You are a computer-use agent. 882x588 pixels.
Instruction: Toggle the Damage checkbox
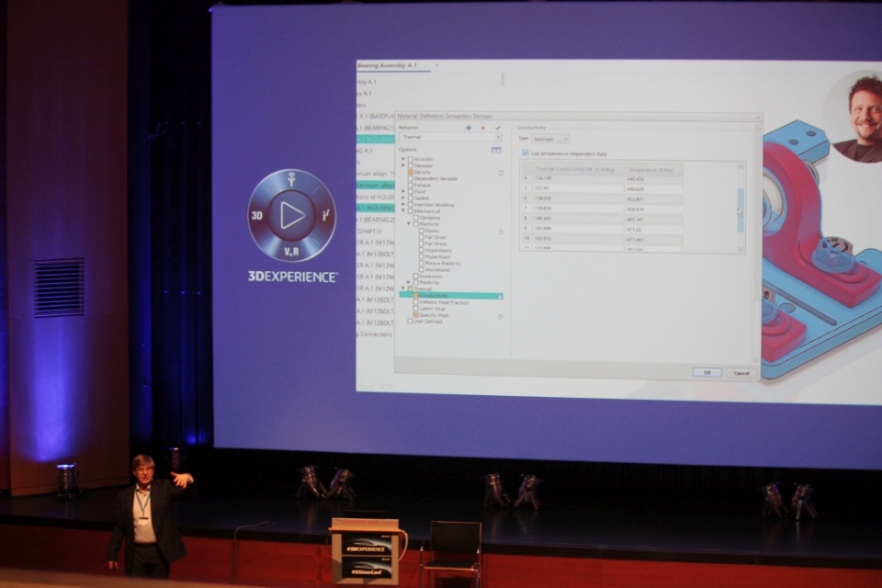coord(410,165)
